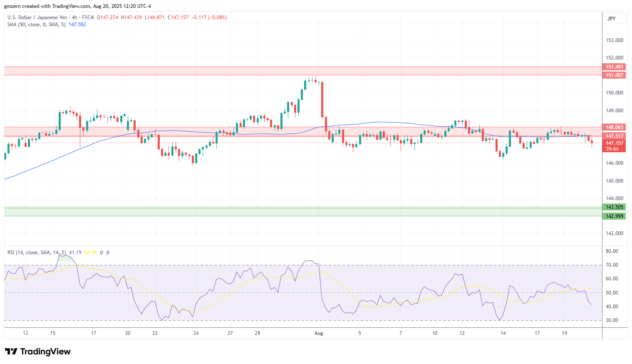
Task: Click the Aug label on the time axis
Action: coord(319,333)
